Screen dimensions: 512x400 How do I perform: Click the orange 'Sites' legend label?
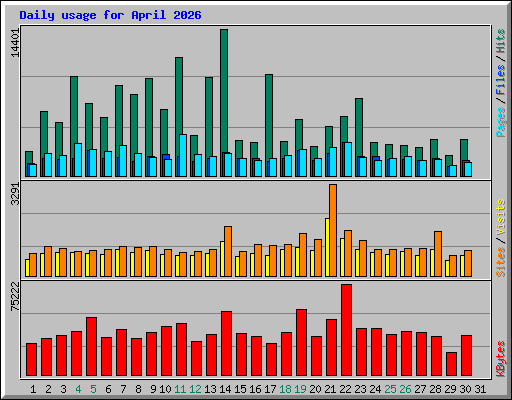pos(501,262)
